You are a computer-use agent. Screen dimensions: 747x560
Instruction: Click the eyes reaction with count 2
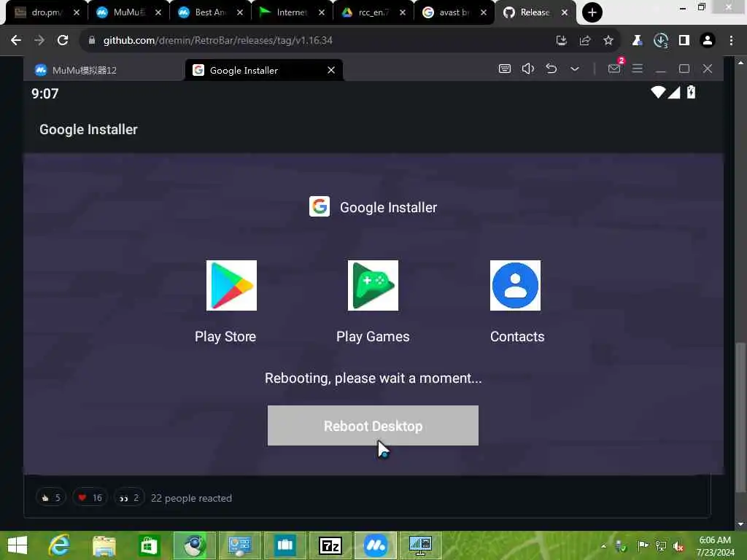click(129, 497)
